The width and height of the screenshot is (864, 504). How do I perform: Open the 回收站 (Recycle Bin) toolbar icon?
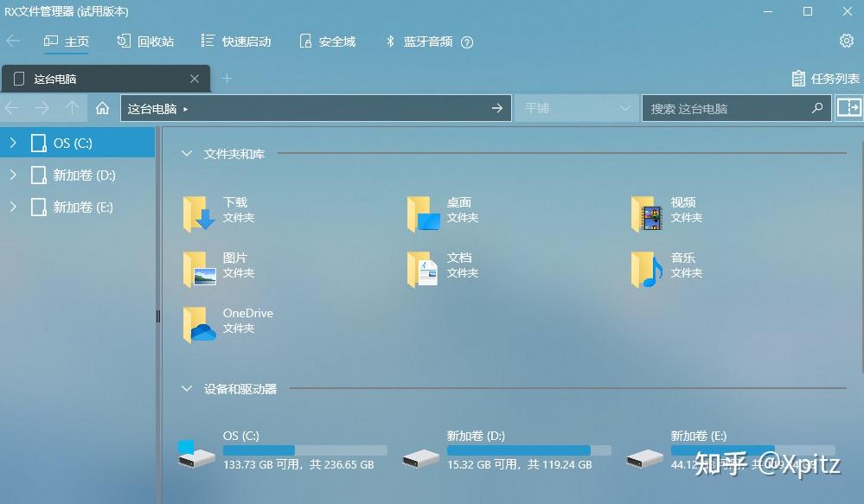(145, 40)
